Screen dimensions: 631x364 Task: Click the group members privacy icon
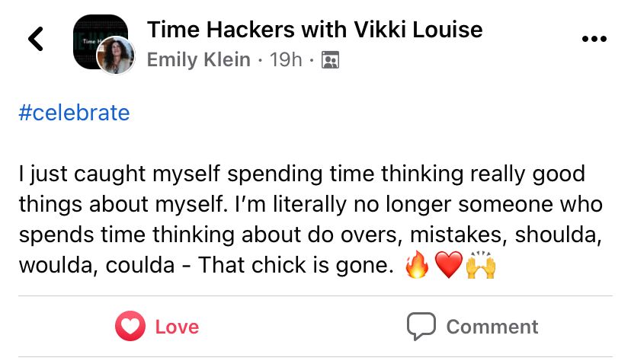coord(331,60)
